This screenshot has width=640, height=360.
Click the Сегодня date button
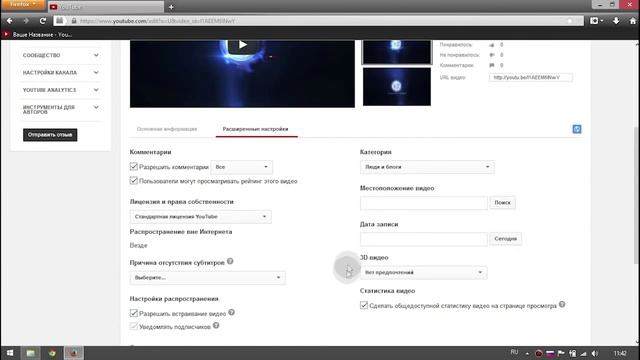505,239
